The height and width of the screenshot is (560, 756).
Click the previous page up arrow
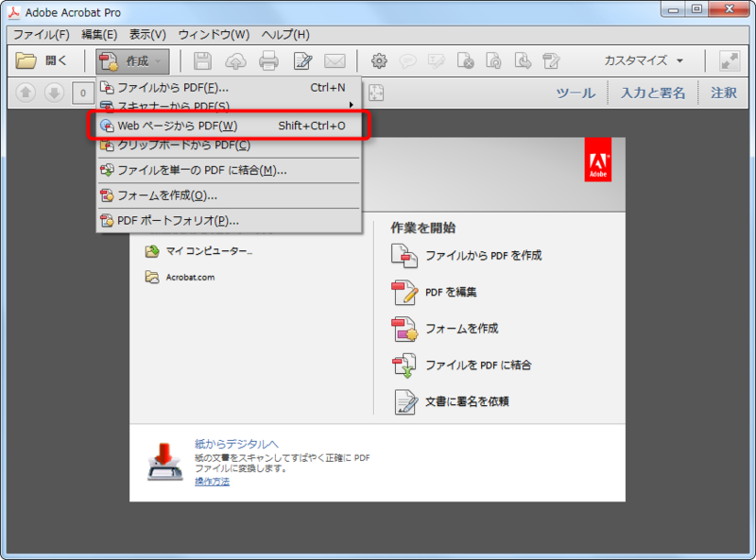coord(26,93)
